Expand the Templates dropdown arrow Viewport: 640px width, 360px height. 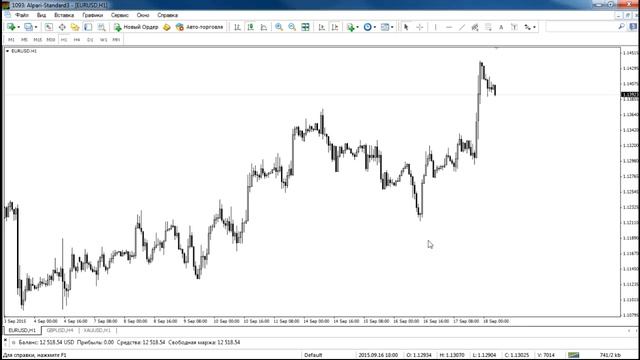click(392, 27)
